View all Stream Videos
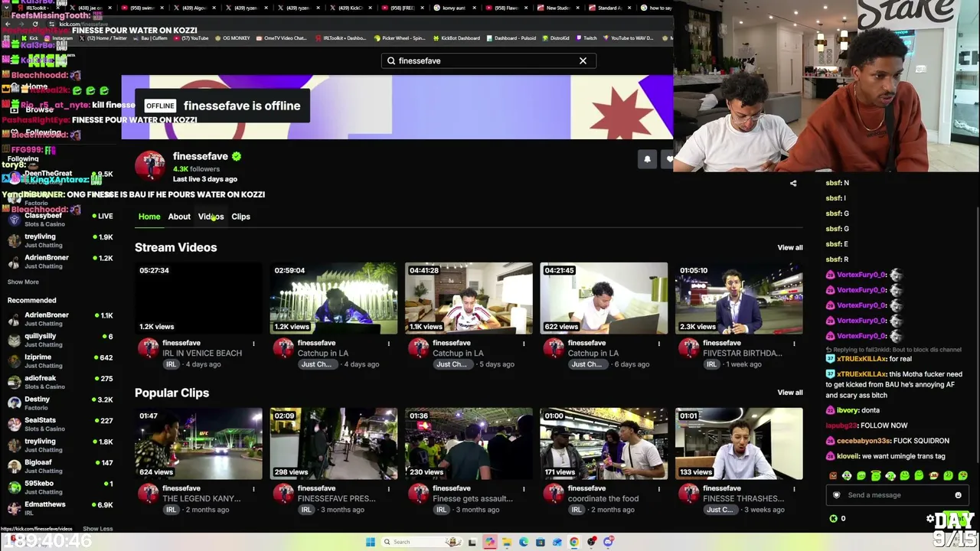This screenshot has width=980, height=551. click(x=790, y=248)
